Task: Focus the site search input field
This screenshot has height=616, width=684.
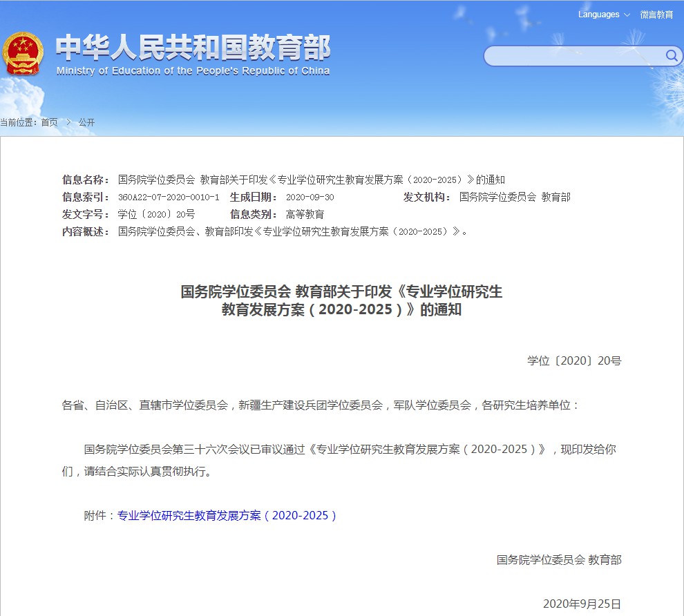Action: [x=575, y=56]
